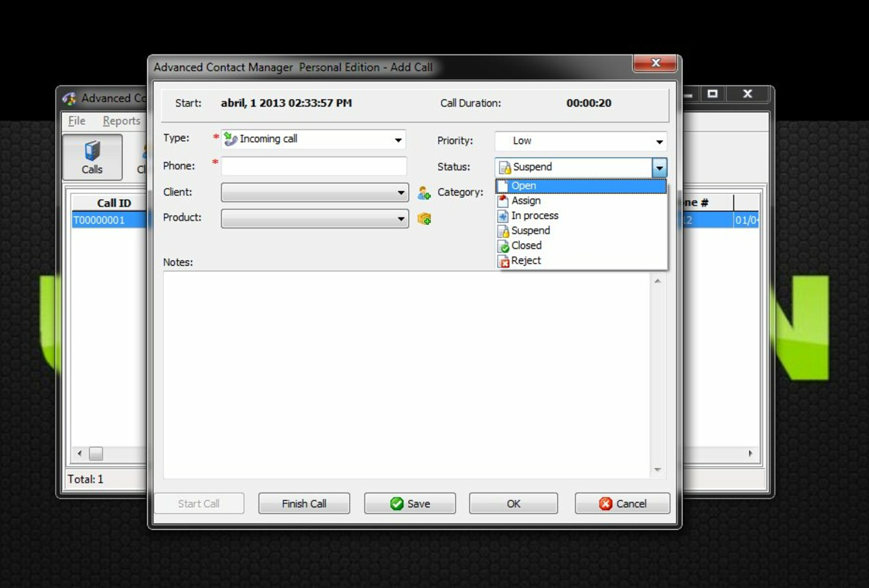869x588 pixels.
Task: Close the Add Call dialog
Action: [655, 63]
